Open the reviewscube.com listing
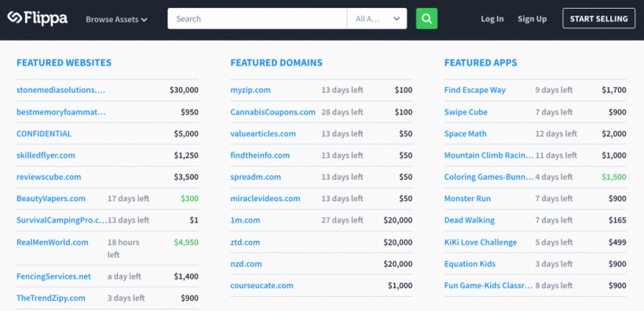The image size is (644, 311). tap(49, 177)
